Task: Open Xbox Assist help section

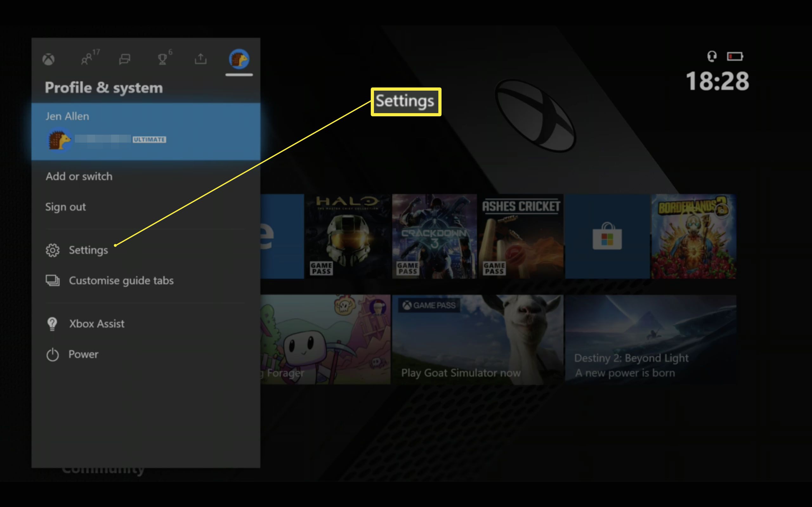Action: [x=96, y=323]
